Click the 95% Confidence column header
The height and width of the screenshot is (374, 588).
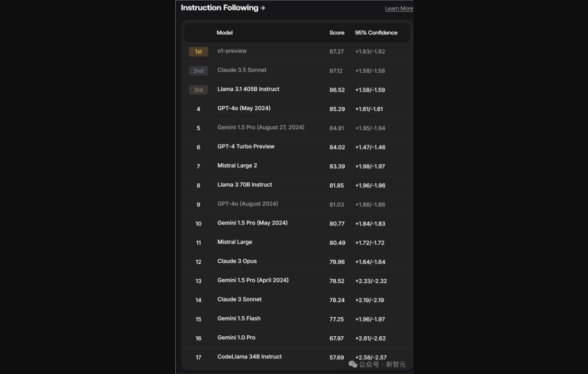tap(376, 33)
